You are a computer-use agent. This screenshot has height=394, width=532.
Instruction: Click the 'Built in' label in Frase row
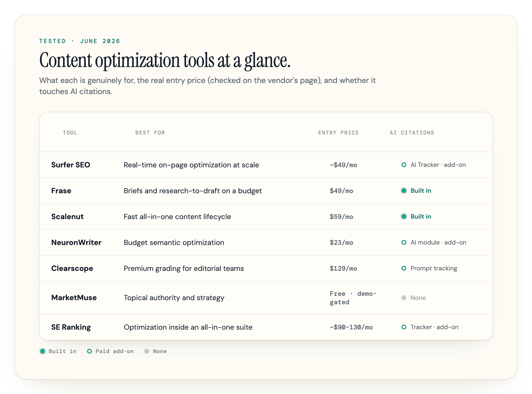tap(421, 191)
